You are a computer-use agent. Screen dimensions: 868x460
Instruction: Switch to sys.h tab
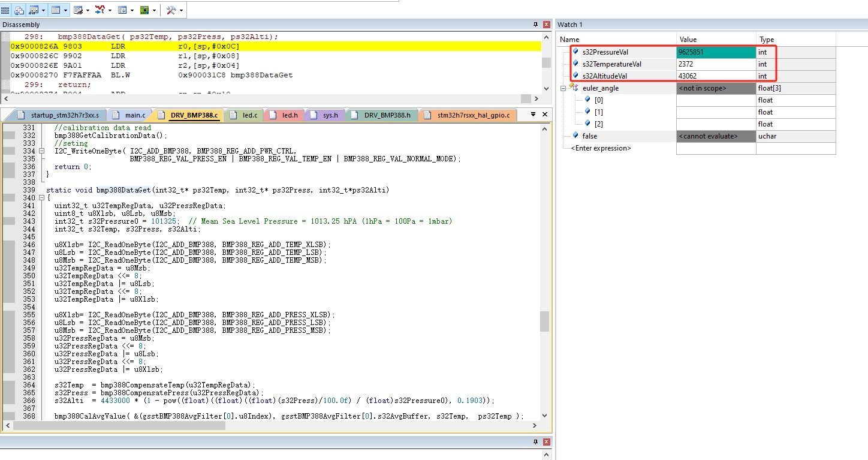325,115
